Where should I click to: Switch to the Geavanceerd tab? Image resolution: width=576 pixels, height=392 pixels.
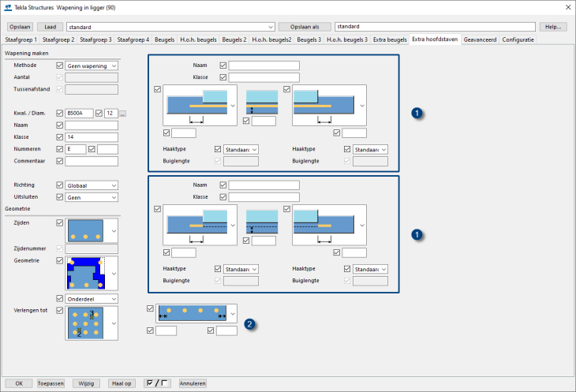coord(481,39)
